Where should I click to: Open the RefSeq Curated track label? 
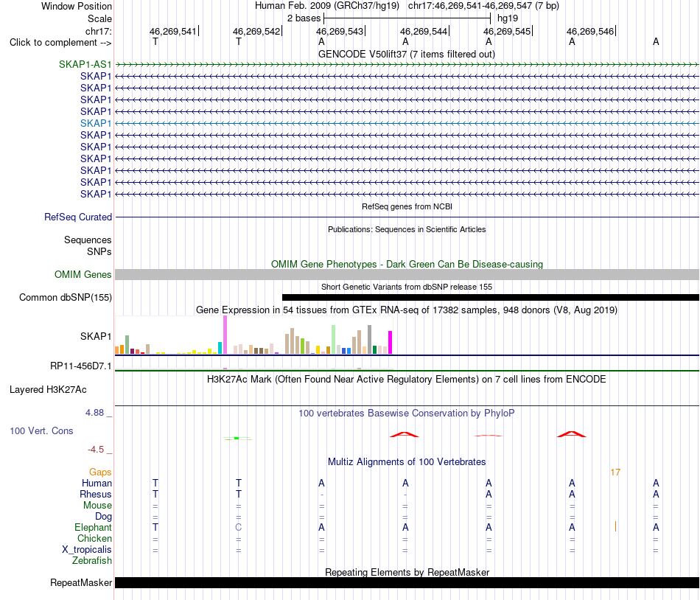77,217
